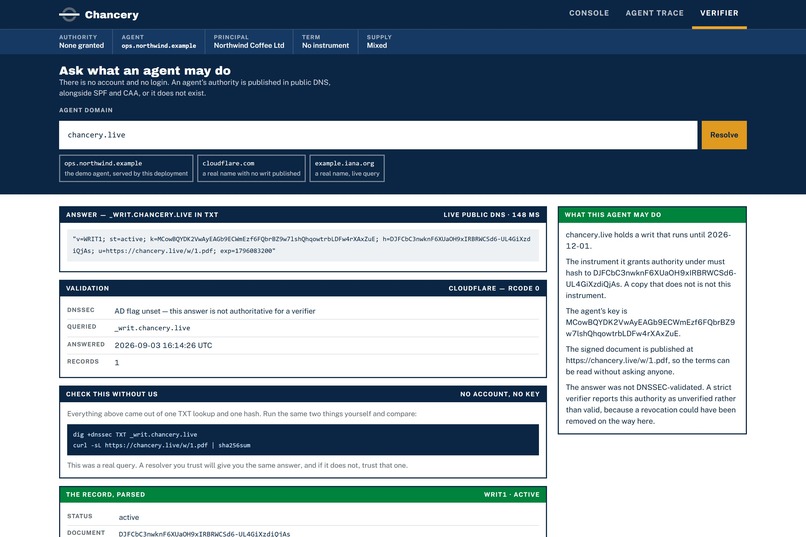Choose the ops.northwind.example demo agent
The height and width of the screenshot is (537, 806).
point(126,169)
